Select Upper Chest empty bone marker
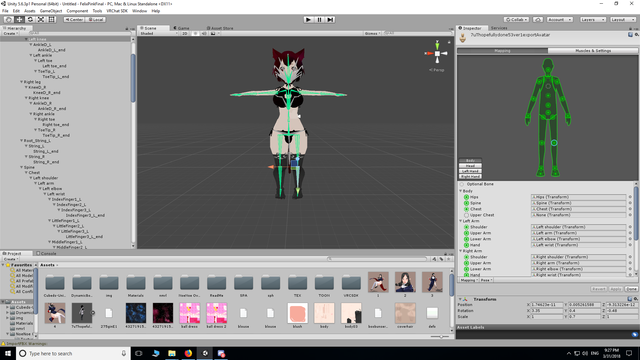 466,215
